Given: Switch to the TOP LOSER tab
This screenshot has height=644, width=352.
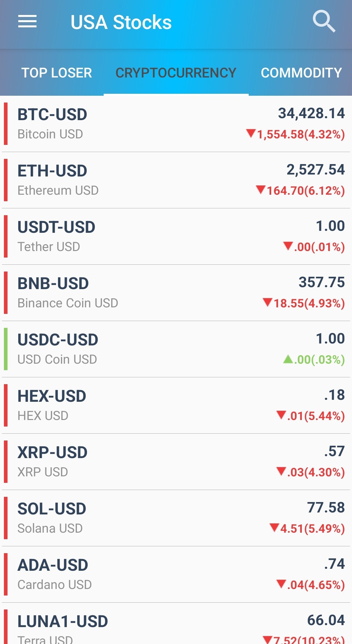Looking at the screenshot, I should 56,73.
